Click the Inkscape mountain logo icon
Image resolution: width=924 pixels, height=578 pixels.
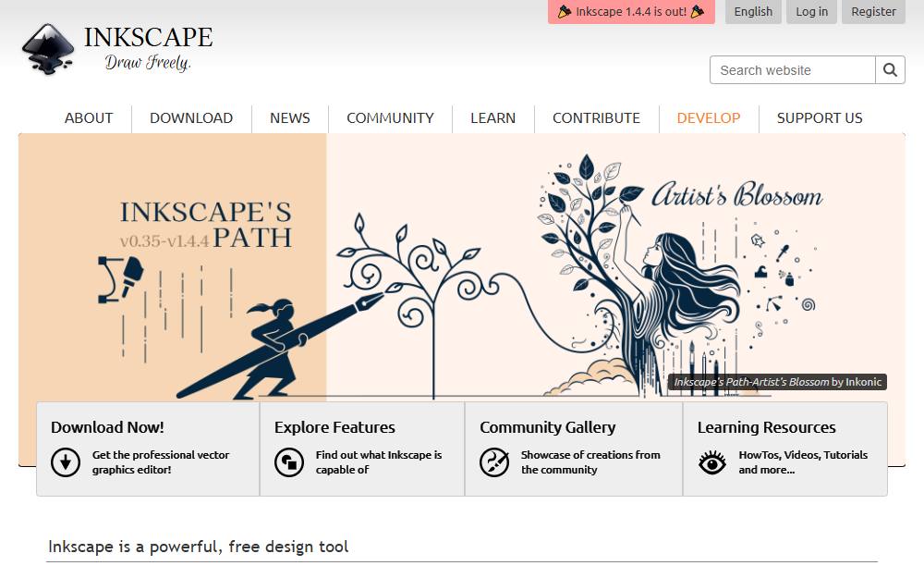[48, 50]
